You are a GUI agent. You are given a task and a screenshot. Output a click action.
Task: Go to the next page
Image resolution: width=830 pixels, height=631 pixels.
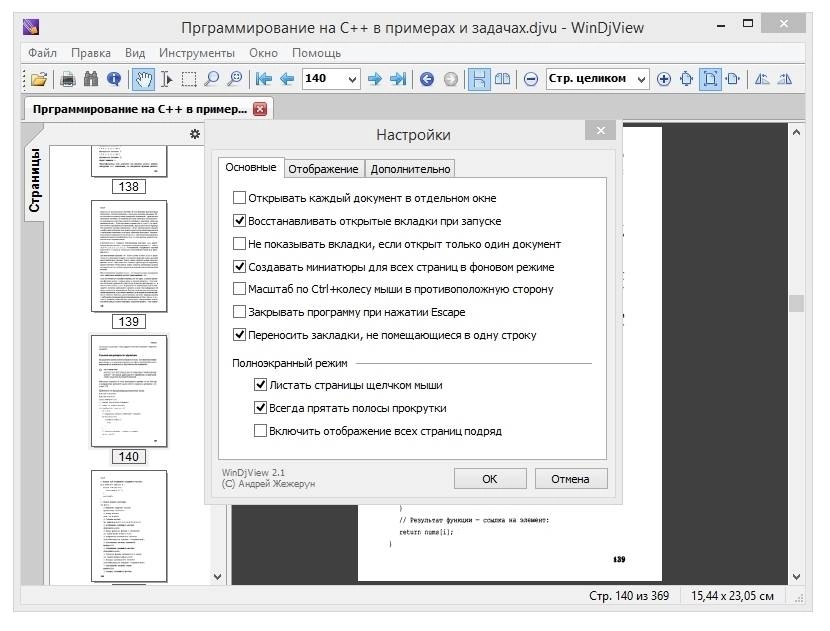pos(375,79)
